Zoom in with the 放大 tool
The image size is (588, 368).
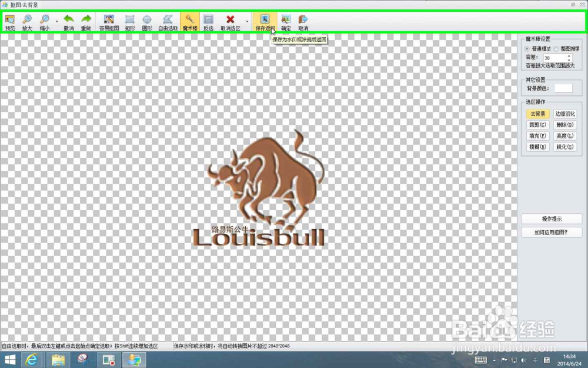point(27,22)
